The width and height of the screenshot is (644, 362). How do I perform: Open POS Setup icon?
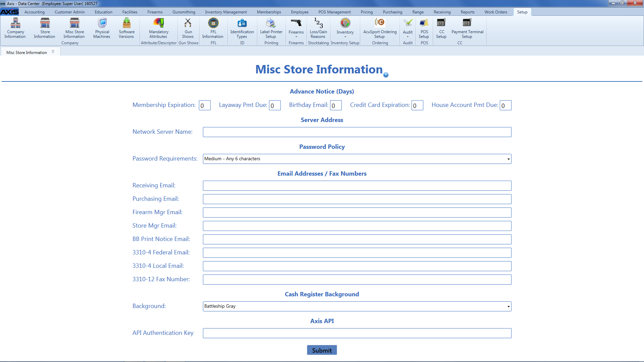424,28
